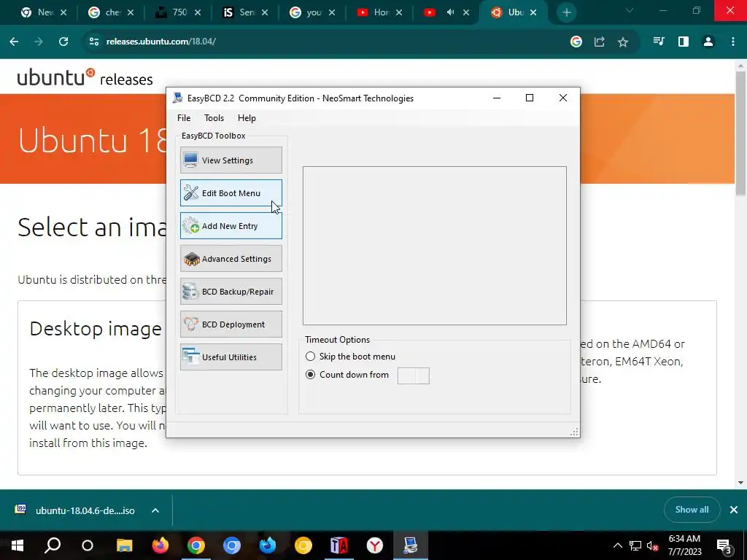Open the File menu in EasyBCD
The height and width of the screenshot is (560, 747).
click(x=184, y=118)
